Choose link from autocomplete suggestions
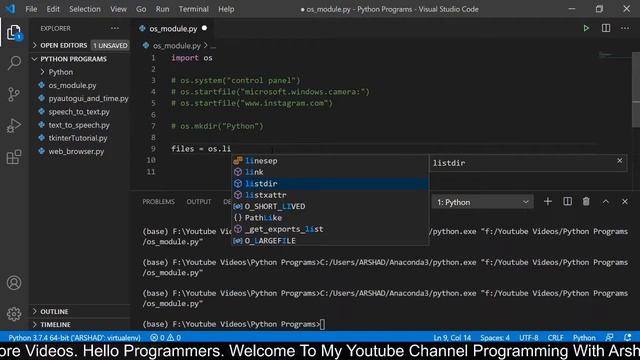 tap(330, 172)
